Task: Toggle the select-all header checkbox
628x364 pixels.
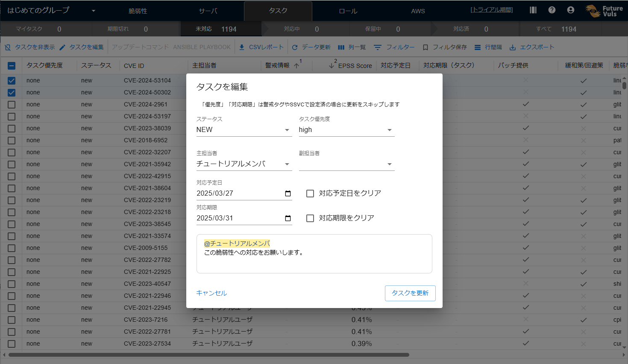Action: tap(12, 66)
